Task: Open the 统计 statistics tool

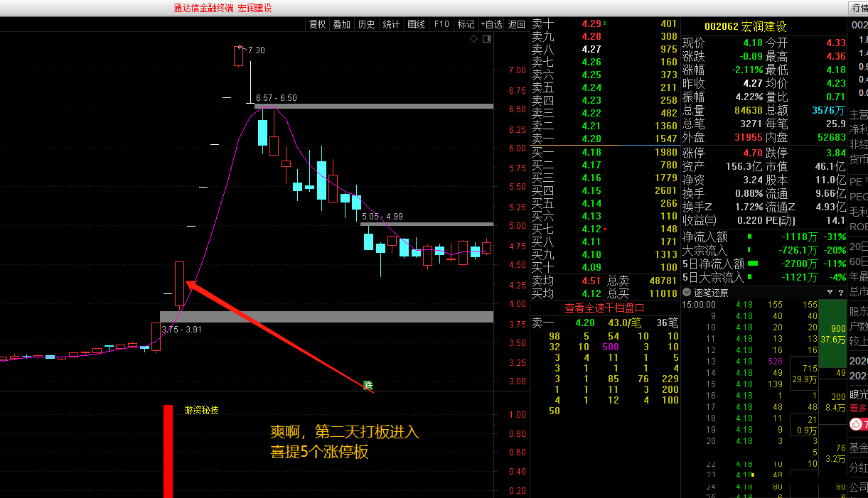Action: [391, 24]
